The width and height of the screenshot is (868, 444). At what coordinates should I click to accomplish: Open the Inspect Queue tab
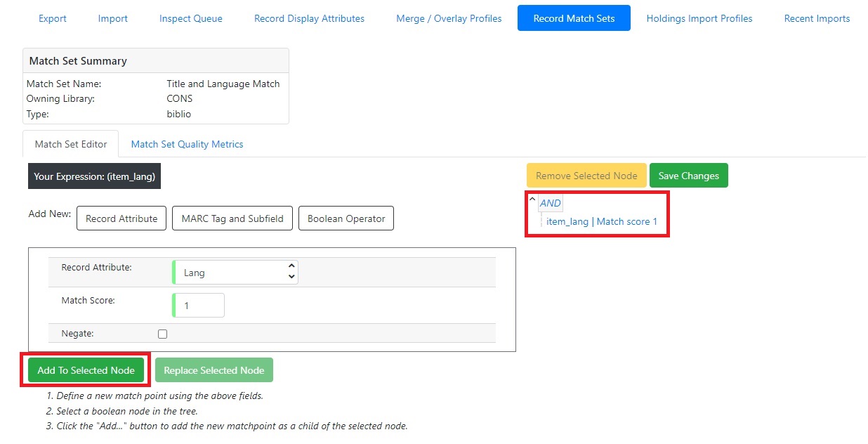(191, 18)
